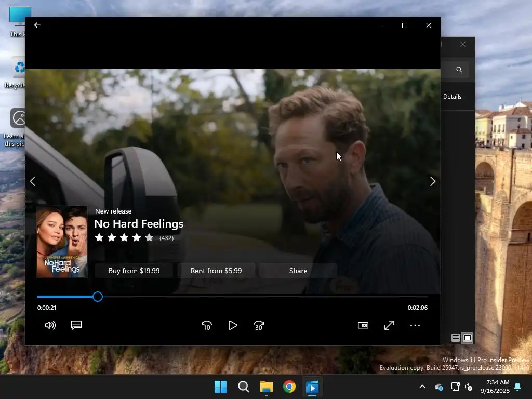Open OneDrive tray icon
The height and width of the screenshot is (399, 532).
coord(439,387)
